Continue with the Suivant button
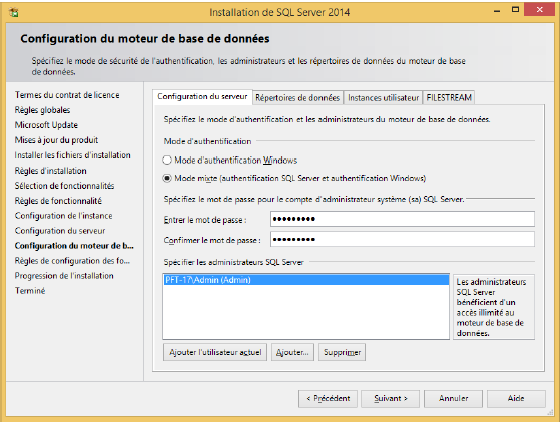 pyautogui.click(x=390, y=399)
